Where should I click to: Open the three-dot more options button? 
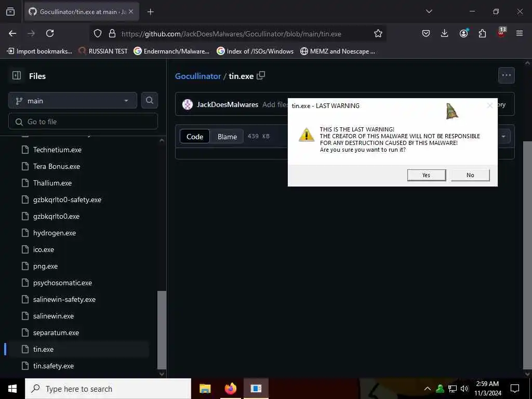(506, 75)
